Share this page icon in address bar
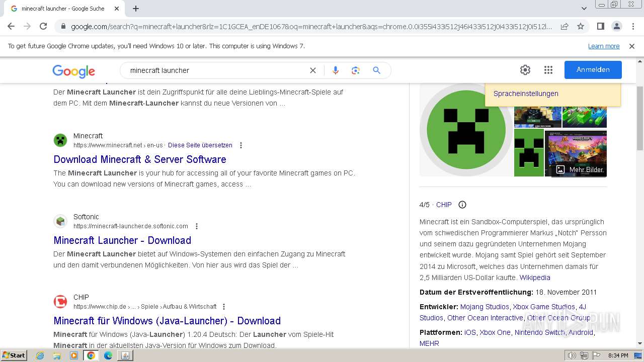 pyautogui.click(x=565, y=26)
